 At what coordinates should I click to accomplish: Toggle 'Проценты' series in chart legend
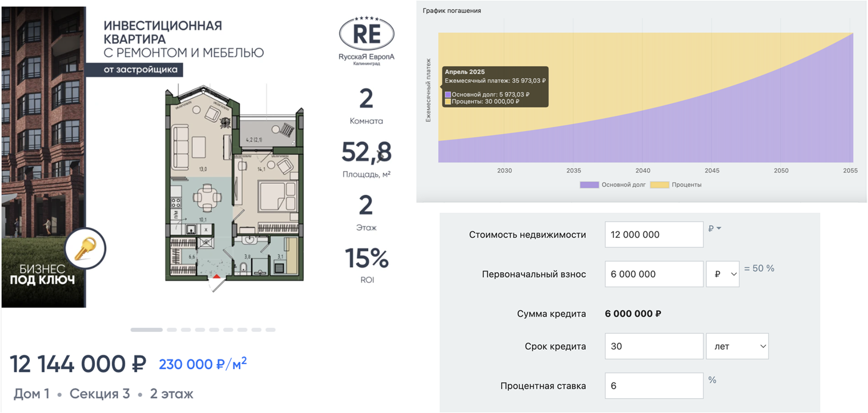675,185
